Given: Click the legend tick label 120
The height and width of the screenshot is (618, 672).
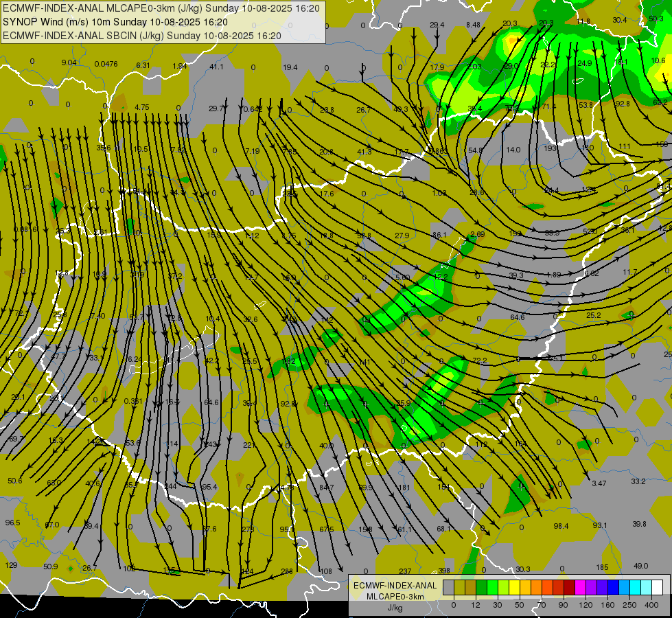Looking at the screenshot, I should coord(586,605).
